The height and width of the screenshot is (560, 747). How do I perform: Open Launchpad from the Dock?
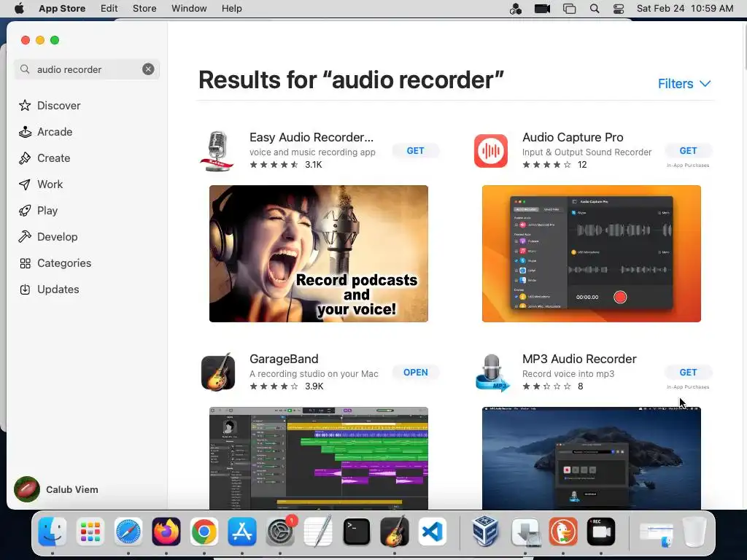tap(90, 532)
